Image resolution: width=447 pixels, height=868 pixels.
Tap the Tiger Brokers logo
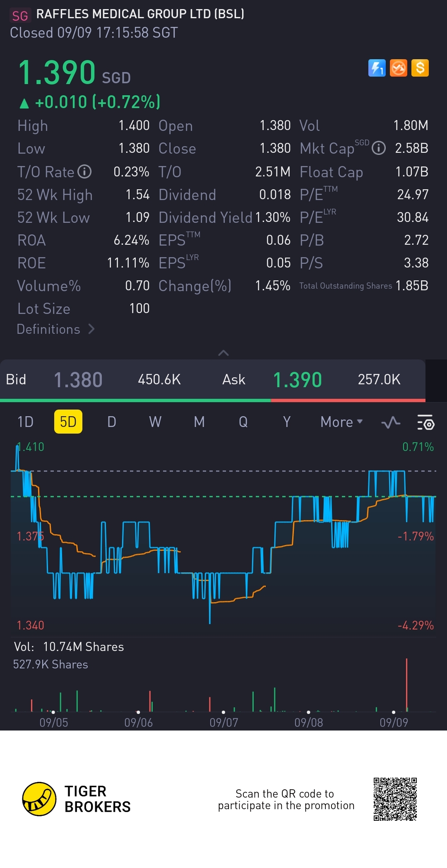pyautogui.click(x=76, y=799)
